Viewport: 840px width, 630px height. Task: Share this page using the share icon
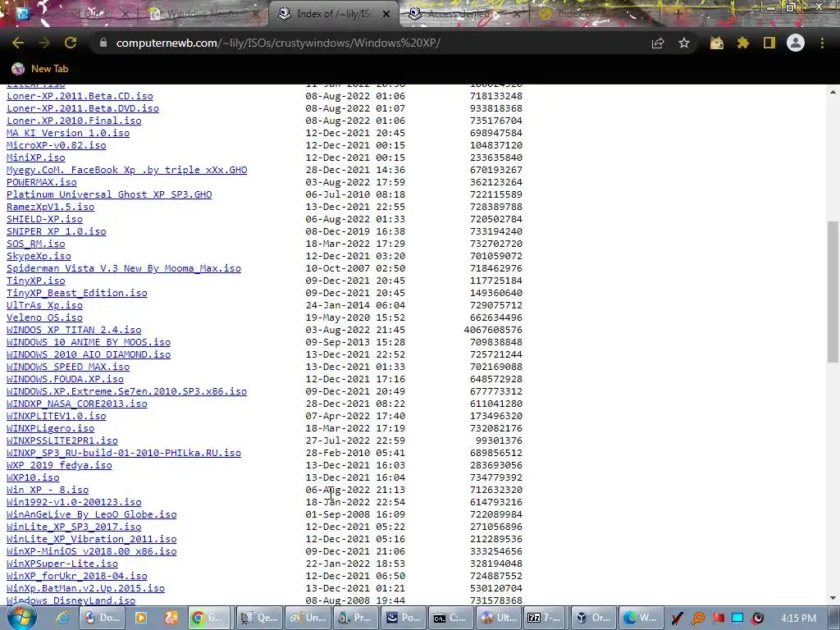pyautogui.click(x=658, y=43)
